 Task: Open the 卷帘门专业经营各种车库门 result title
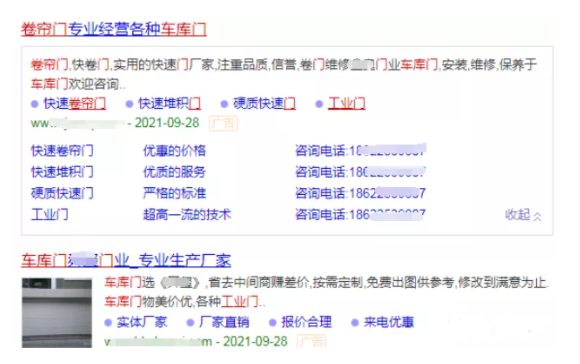(x=114, y=29)
